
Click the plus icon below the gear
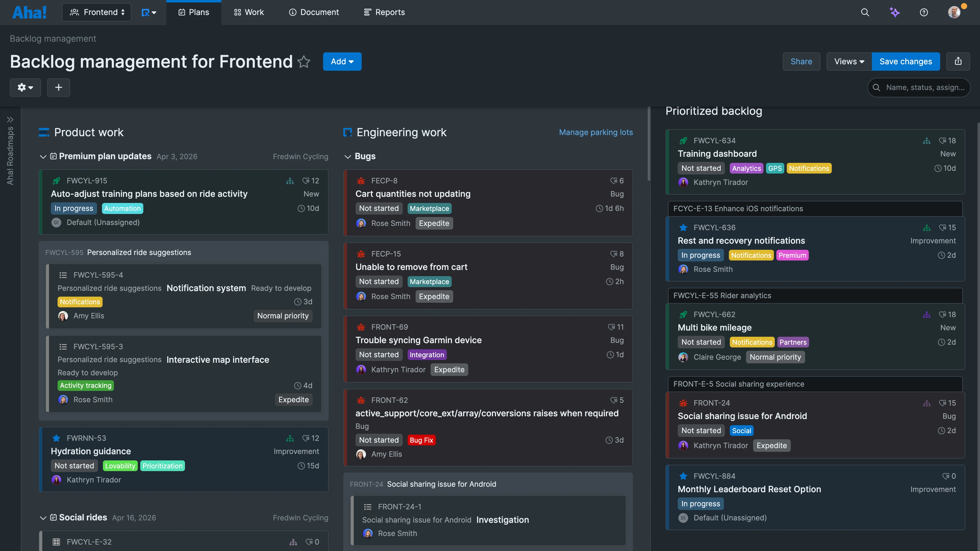pos(58,88)
